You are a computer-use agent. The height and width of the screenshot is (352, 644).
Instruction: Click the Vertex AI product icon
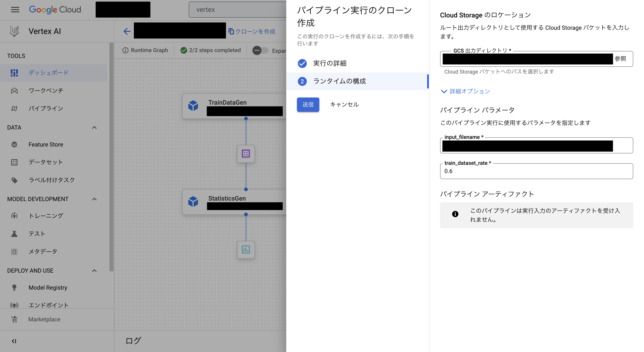(x=14, y=31)
